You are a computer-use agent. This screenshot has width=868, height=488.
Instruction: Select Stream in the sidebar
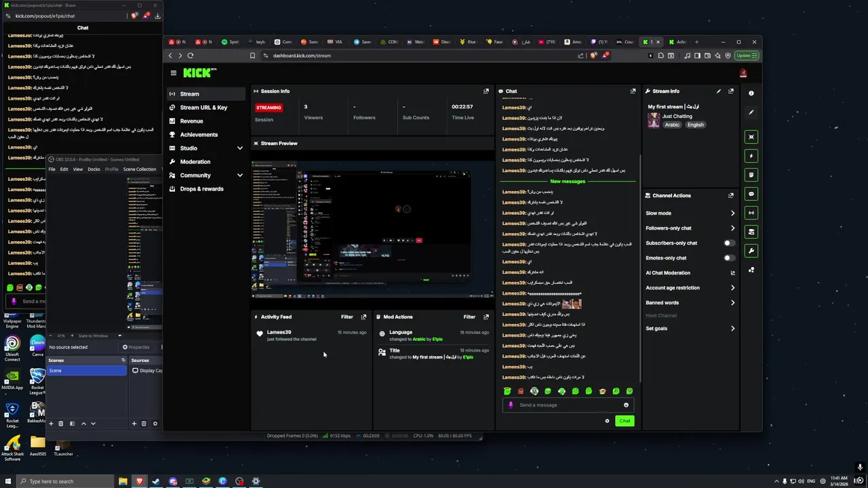pos(206,94)
